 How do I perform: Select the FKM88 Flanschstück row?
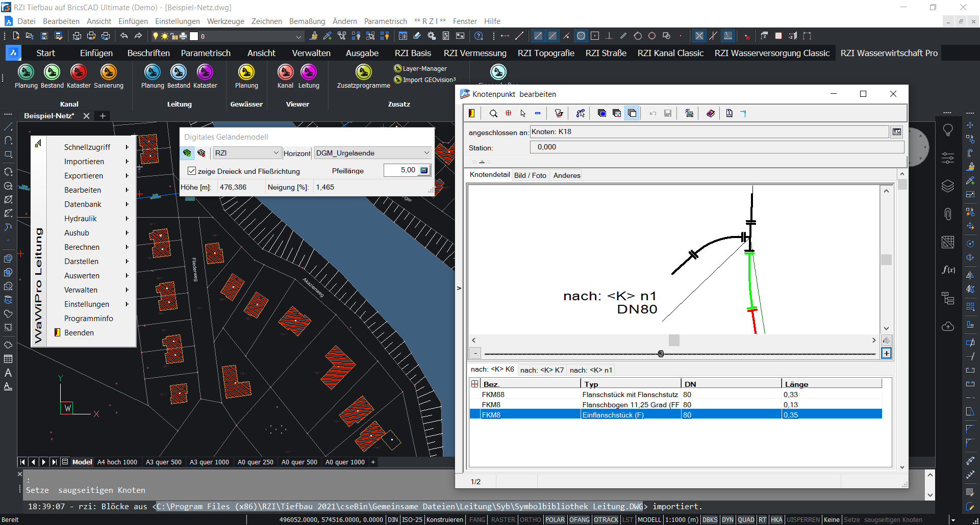pyautogui.click(x=676, y=395)
